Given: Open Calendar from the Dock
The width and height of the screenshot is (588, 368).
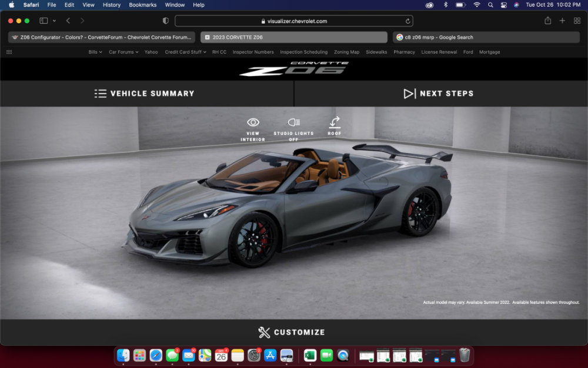Looking at the screenshot, I should (221, 355).
